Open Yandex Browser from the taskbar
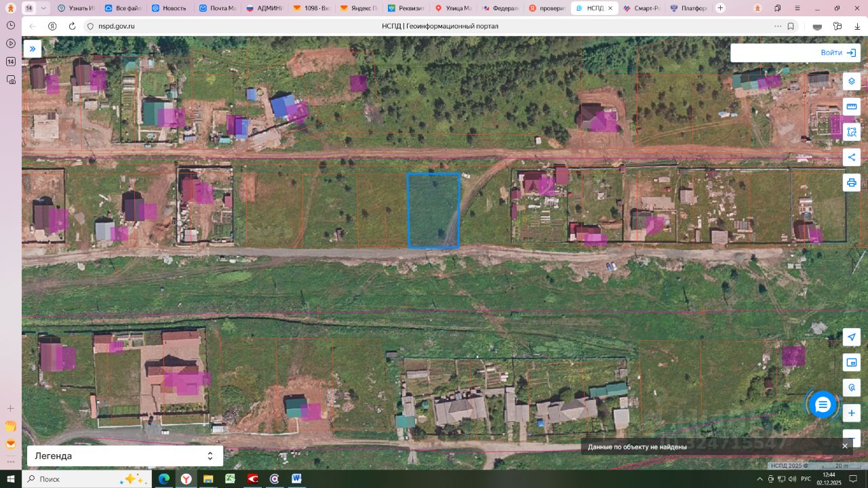 pyautogui.click(x=186, y=479)
